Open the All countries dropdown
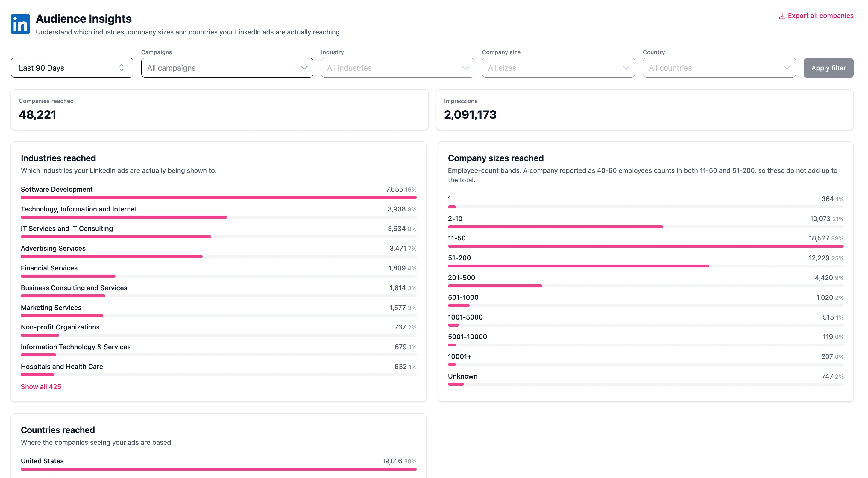 720,68
